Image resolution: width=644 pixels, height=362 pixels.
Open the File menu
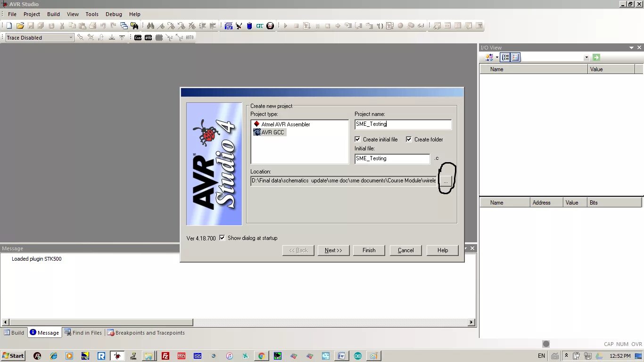[x=12, y=14]
